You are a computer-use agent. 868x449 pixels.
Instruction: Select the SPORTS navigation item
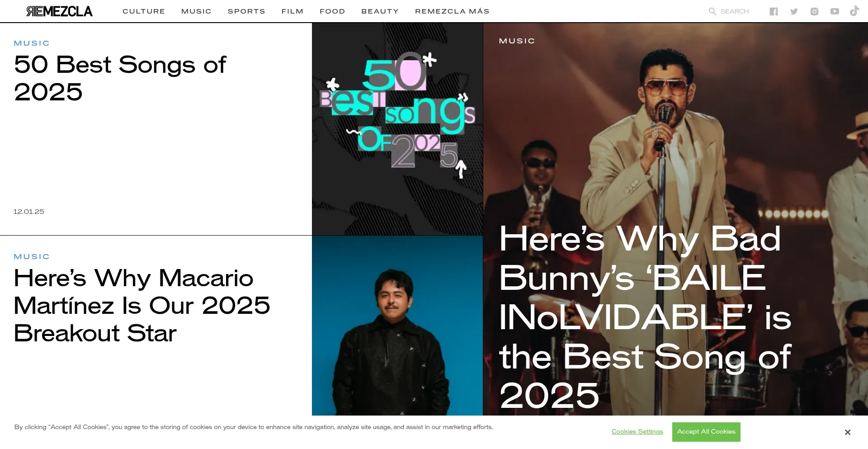click(246, 11)
